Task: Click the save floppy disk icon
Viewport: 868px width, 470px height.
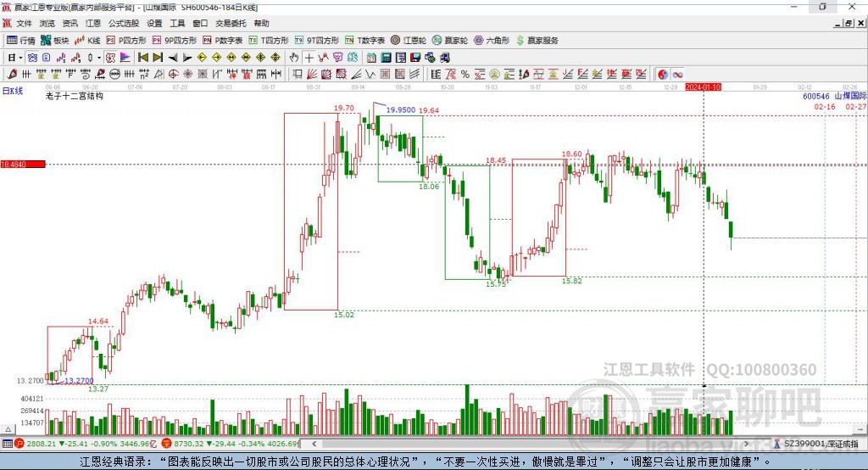Action: (415, 58)
